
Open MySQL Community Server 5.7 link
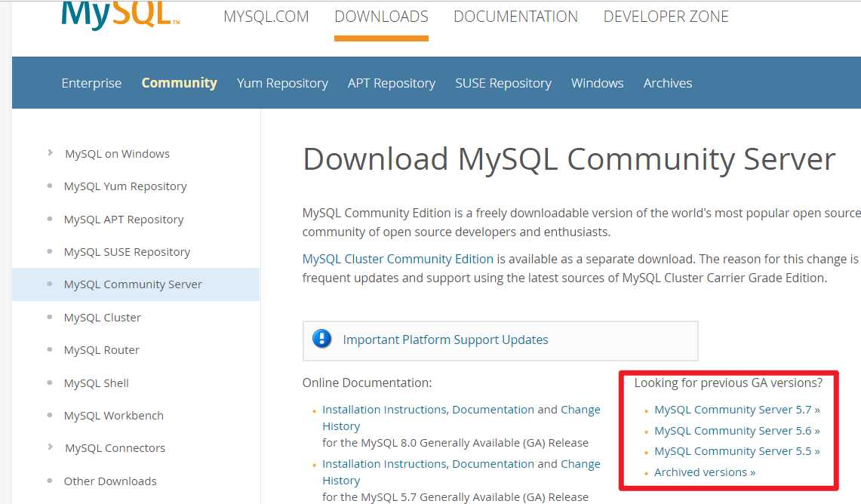(737, 410)
